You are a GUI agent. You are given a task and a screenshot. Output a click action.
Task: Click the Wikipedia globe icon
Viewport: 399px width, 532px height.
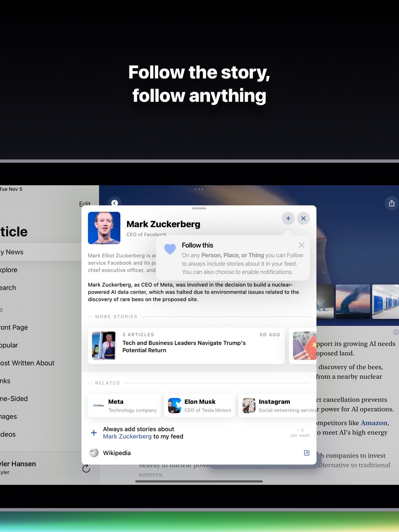94,453
